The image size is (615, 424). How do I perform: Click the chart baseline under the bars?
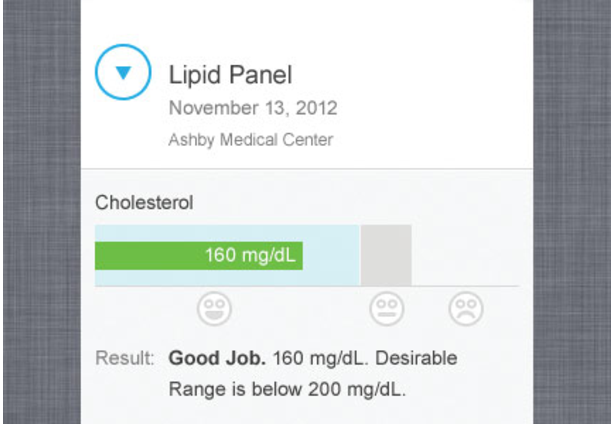coord(307,286)
